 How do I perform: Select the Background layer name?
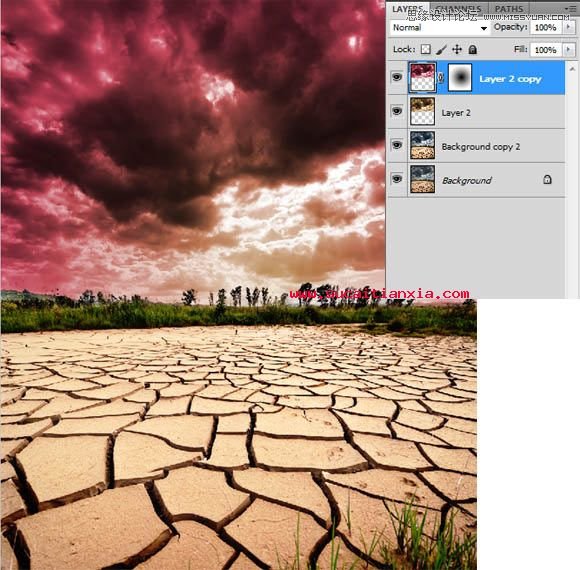click(x=467, y=181)
